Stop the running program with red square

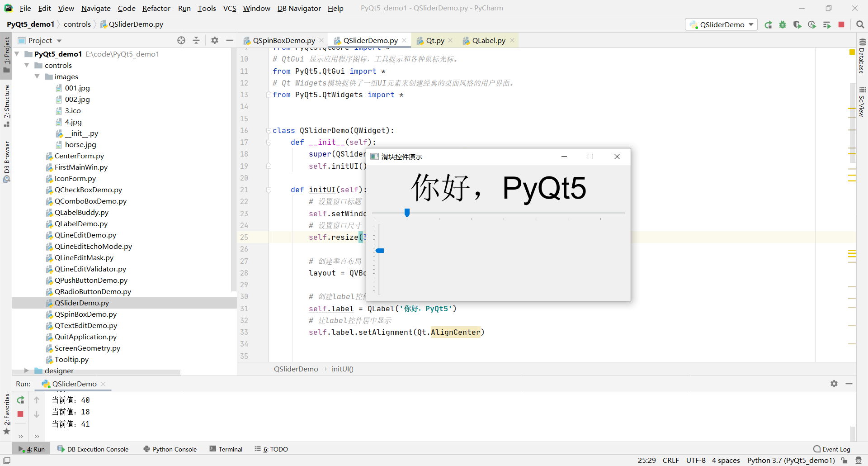coord(841,24)
